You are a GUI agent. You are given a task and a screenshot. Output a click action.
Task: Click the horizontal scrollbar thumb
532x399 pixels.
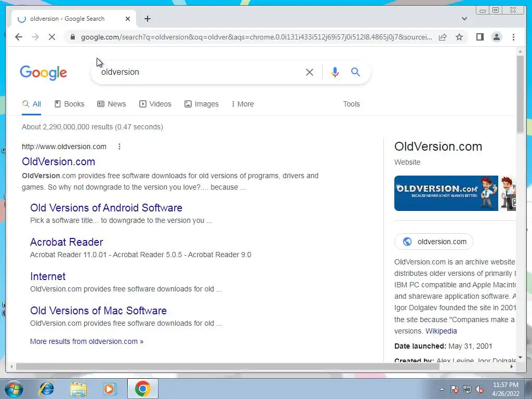coord(228,366)
